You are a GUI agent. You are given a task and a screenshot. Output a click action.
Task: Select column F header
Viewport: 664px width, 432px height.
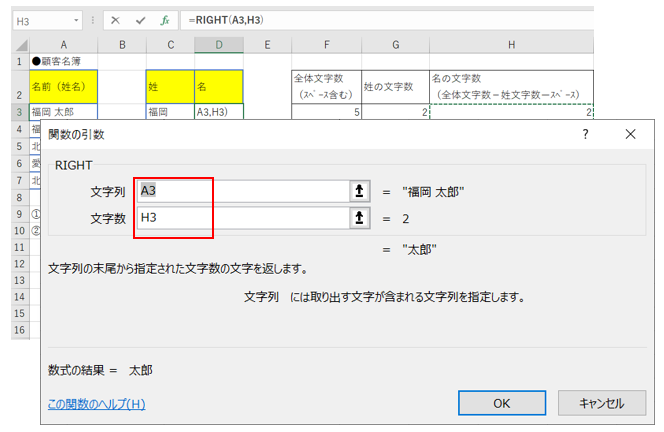326,44
